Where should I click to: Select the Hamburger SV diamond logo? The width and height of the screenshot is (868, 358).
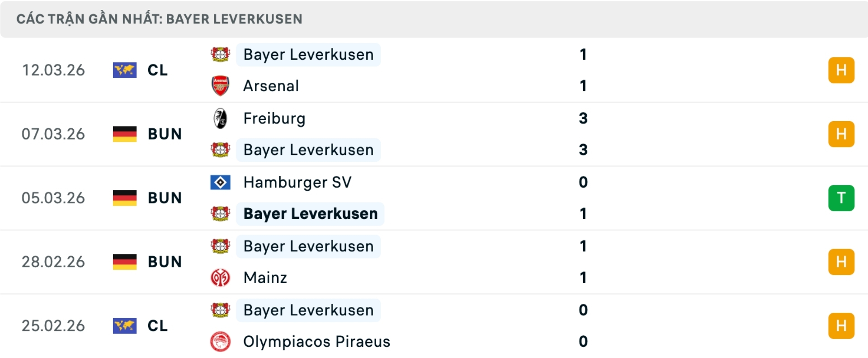click(220, 182)
